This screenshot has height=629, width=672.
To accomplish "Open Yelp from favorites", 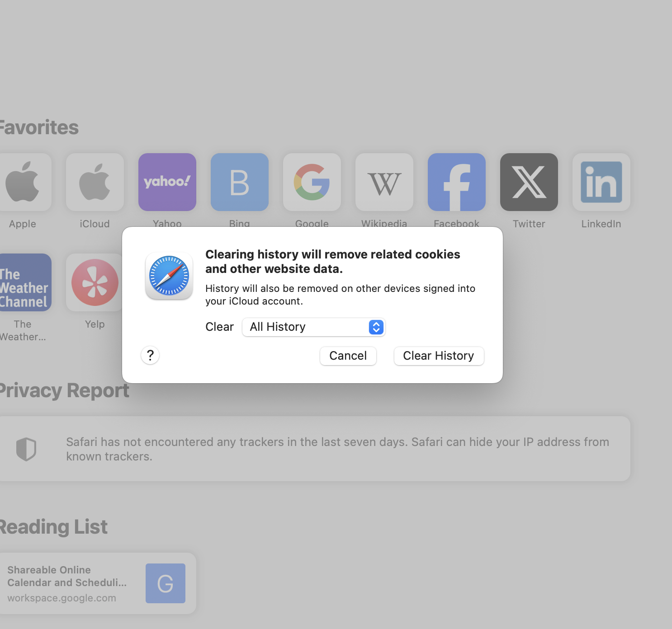I will coord(95,282).
